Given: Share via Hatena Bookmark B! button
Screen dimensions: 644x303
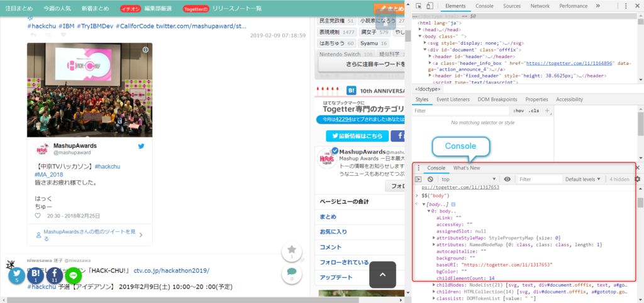Looking at the screenshot, I should 35,275.
